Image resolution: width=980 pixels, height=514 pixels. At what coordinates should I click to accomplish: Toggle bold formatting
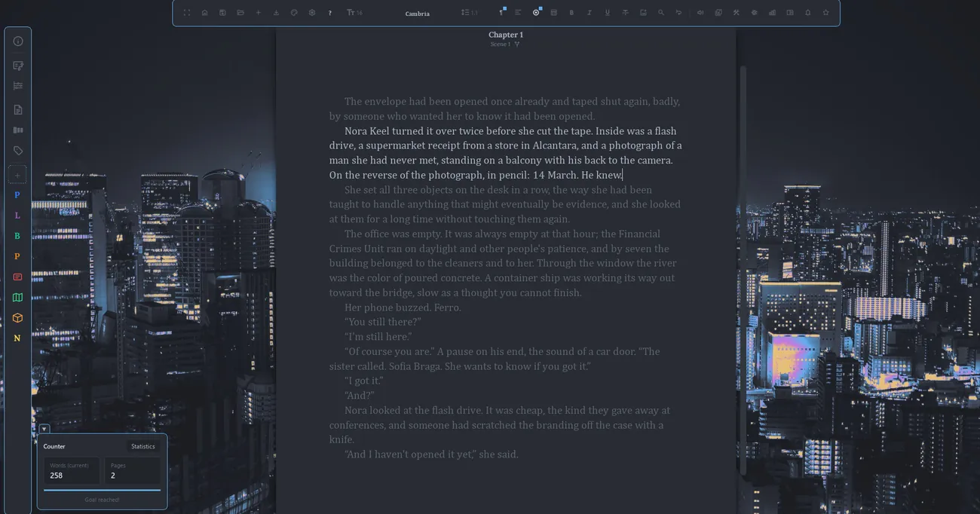571,13
